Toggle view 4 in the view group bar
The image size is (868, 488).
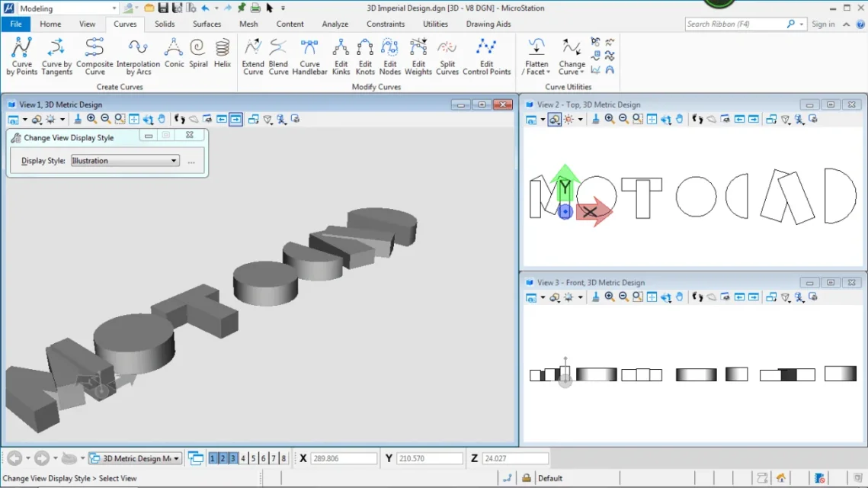tap(243, 458)
